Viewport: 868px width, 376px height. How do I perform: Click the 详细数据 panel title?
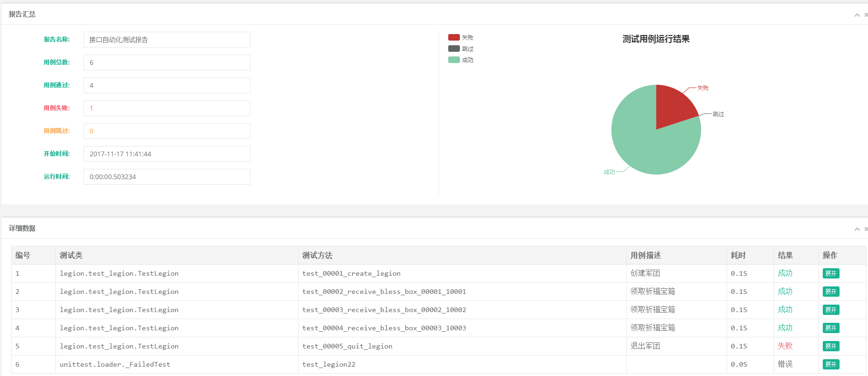[x=22, y=229]
